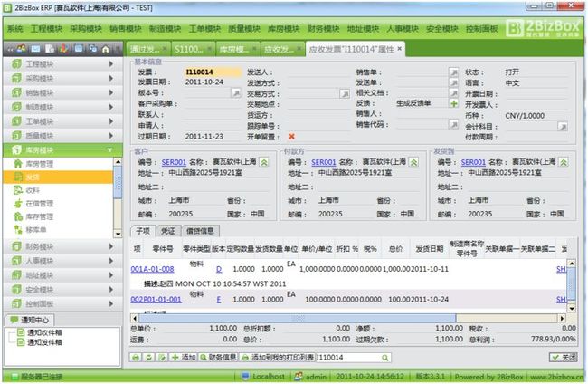Close the 应收发票"I110014"属性 tab
The height and width of the screenshot is (384, 588).
[399, 48]
